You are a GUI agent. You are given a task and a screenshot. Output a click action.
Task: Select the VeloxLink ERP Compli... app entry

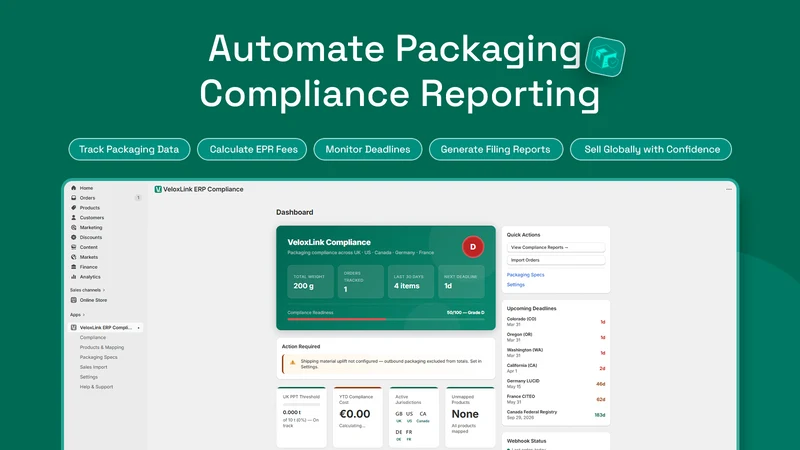coord(106,328)
